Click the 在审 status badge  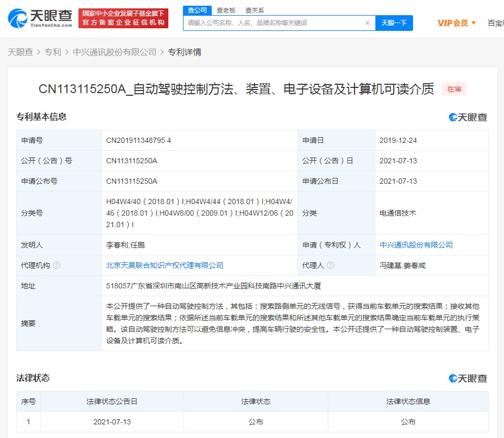454,89
